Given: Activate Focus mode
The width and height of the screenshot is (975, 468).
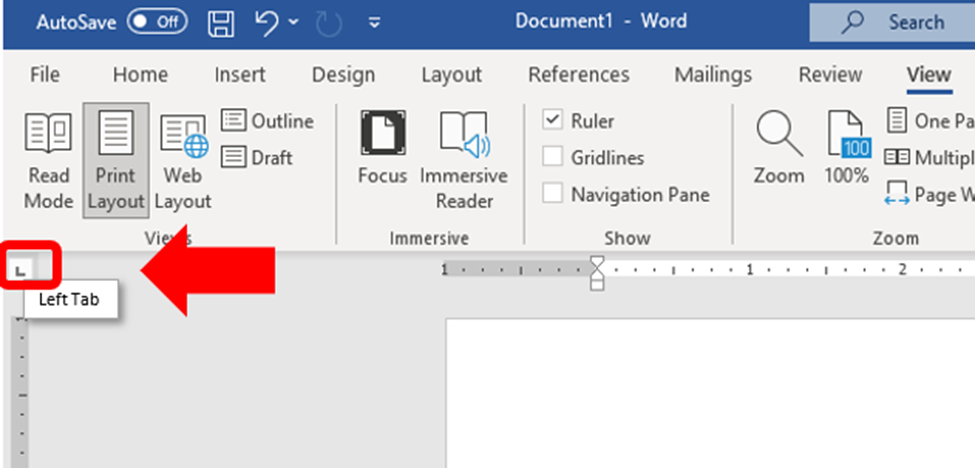Looking at the screenshot, I should (382, 148).
